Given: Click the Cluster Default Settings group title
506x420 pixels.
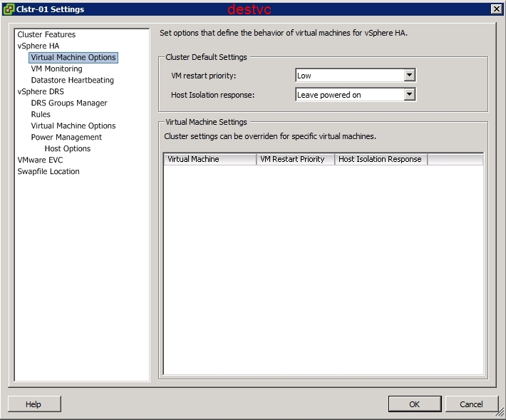Looking at the screenshot, I should [x=206, y=57].
